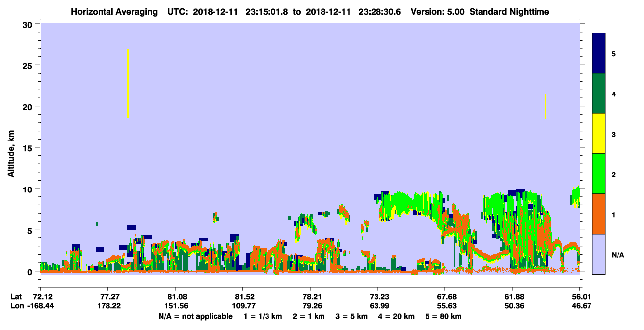
Task: Click the dark green color bar segment labeled 4
Action: [599, 94]
